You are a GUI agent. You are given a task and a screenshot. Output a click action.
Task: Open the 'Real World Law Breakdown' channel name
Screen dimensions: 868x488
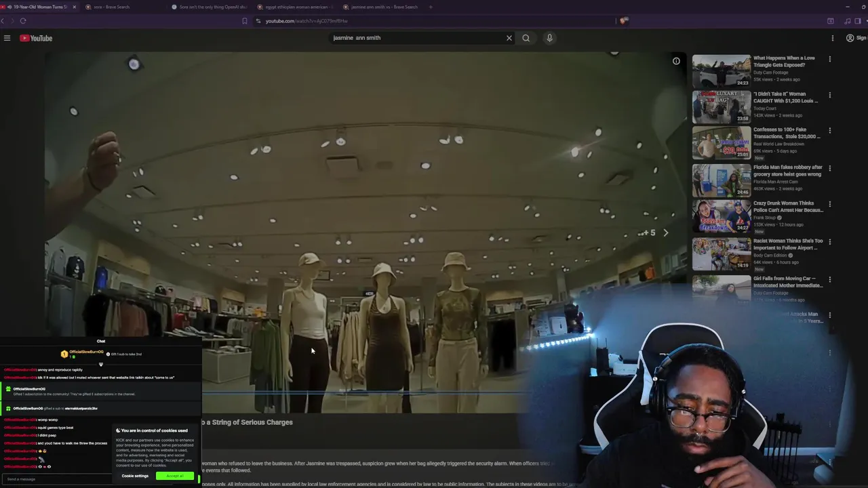778,144
